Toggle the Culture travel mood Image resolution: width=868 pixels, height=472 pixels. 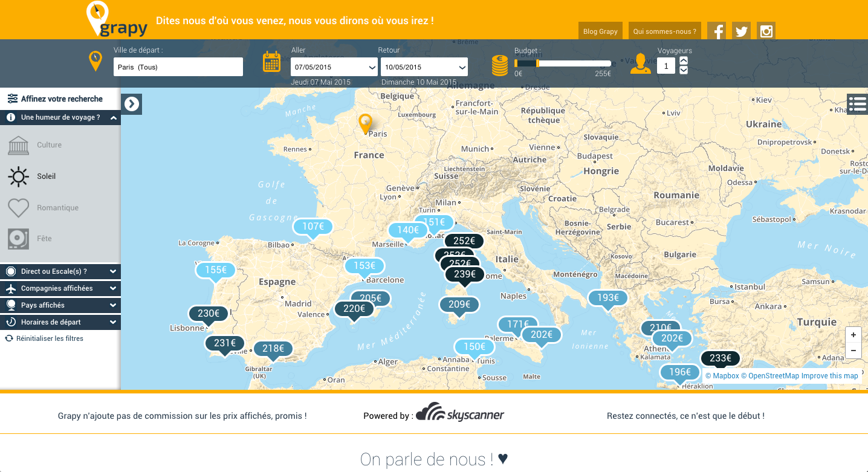tap(60, 145)
